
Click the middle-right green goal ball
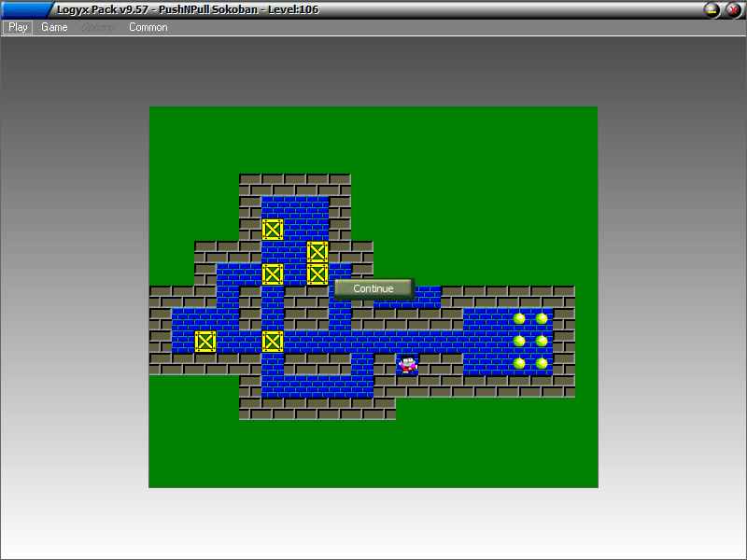point(542,341)
